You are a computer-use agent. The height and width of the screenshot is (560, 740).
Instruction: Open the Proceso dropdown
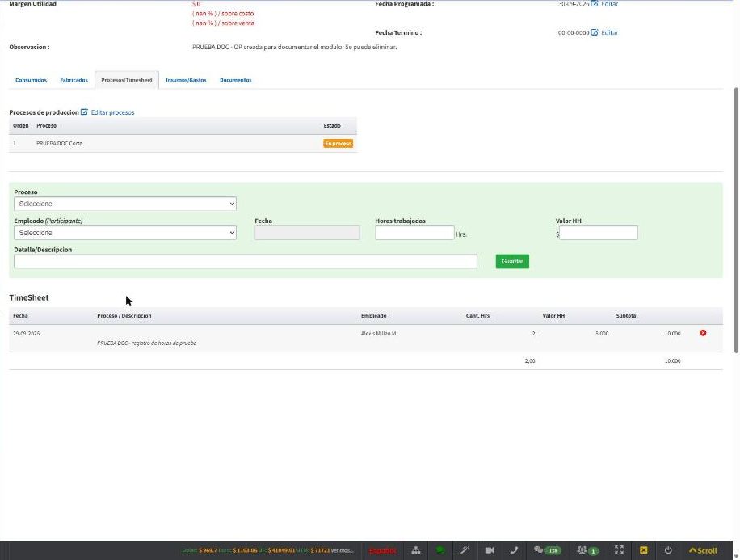coord(125,204)
